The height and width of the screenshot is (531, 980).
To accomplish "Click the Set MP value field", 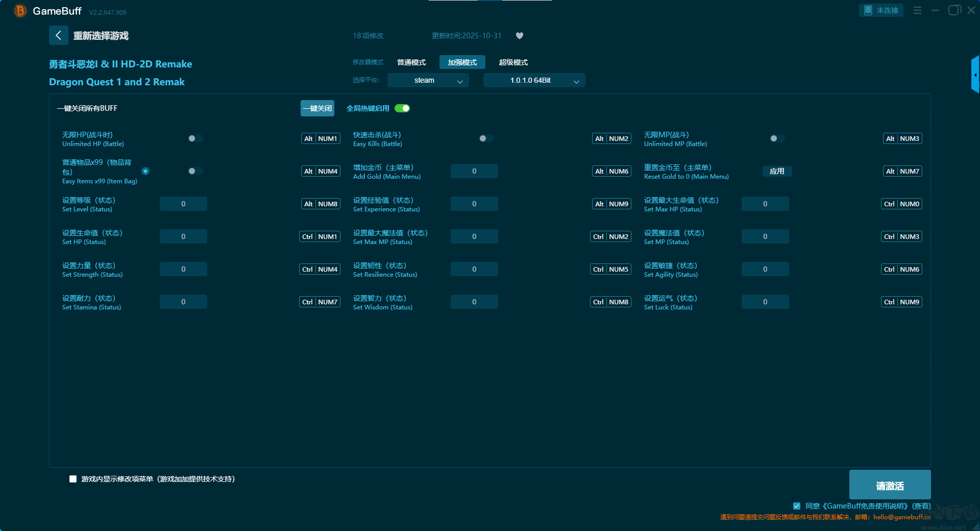I will point(765,236).
